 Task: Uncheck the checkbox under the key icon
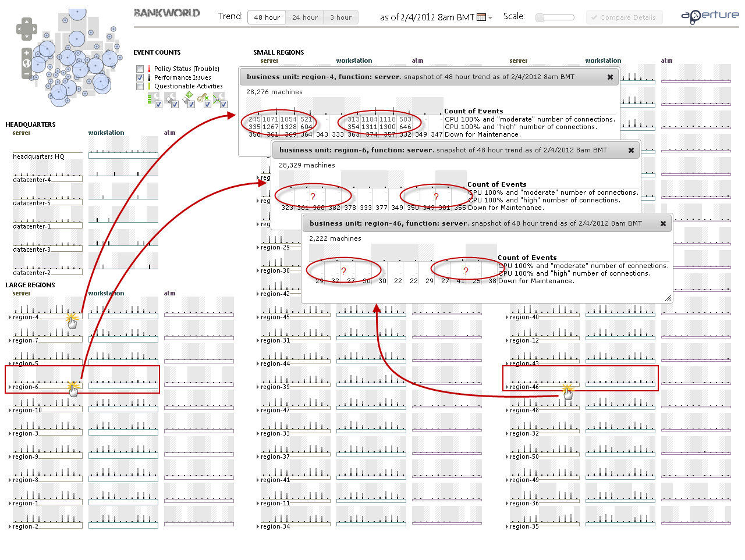tap(207, 104)
